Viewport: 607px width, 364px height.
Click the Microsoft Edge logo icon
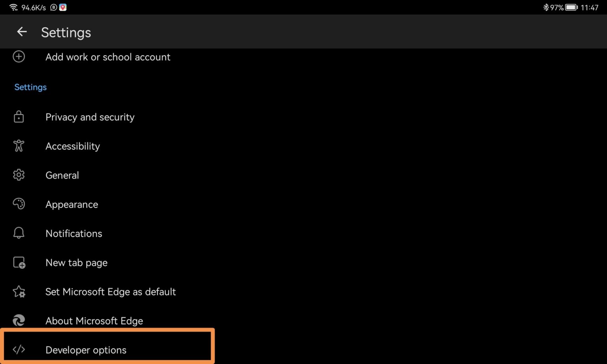pos(19,321)
